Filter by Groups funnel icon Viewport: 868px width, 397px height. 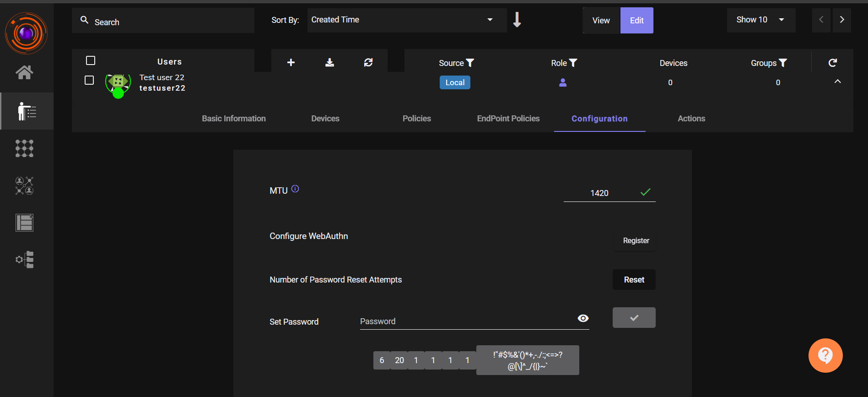click(x=783, y=63)
